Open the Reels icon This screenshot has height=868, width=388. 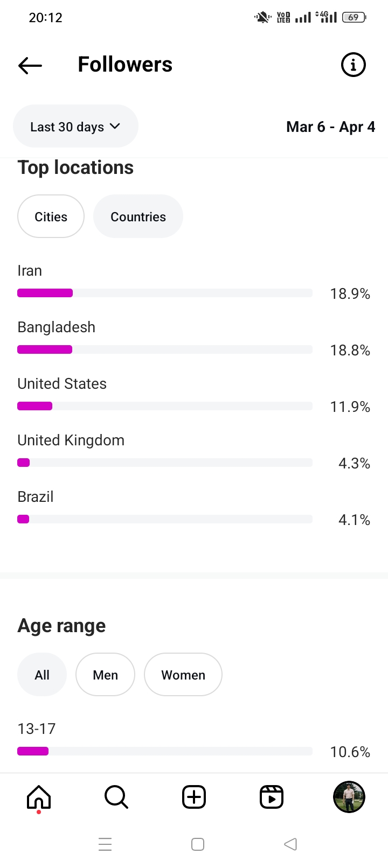[272, 797]
